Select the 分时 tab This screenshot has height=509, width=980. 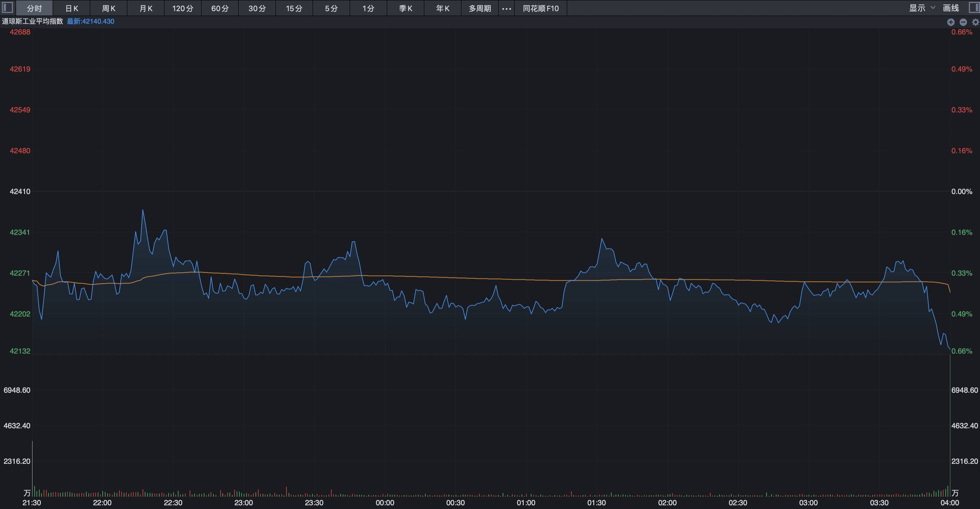[34, 8]
